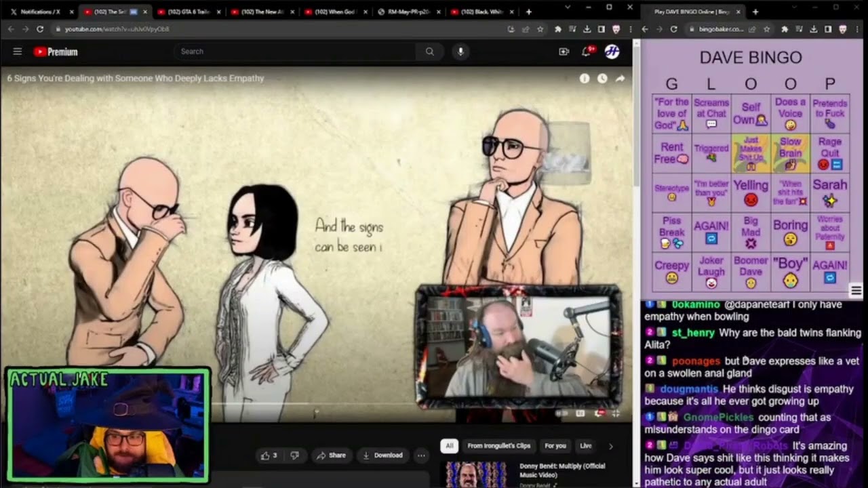Bookmark the bingobaker page with star
This screenshot has width=868, height=488.
pos(767,29)
